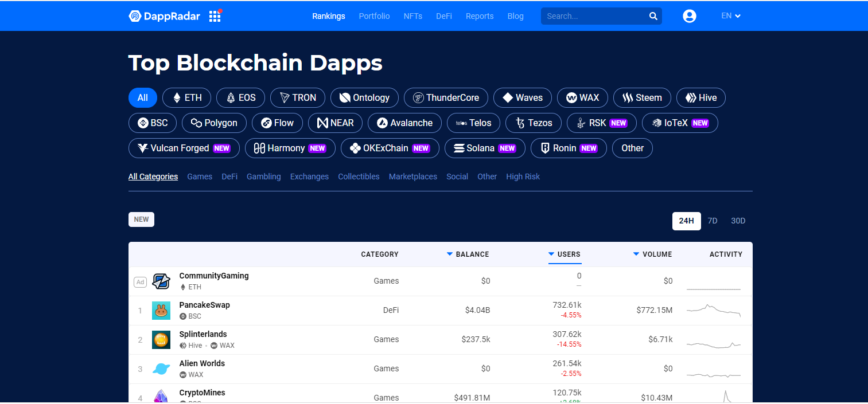Open DeFi in top navigation

tap(444, 16)
